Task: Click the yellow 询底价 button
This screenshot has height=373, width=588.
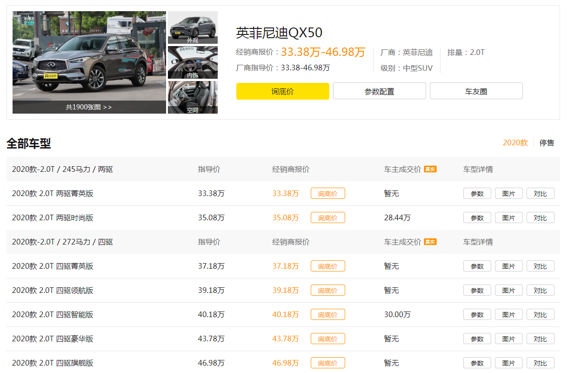Action: click(283, 91)
